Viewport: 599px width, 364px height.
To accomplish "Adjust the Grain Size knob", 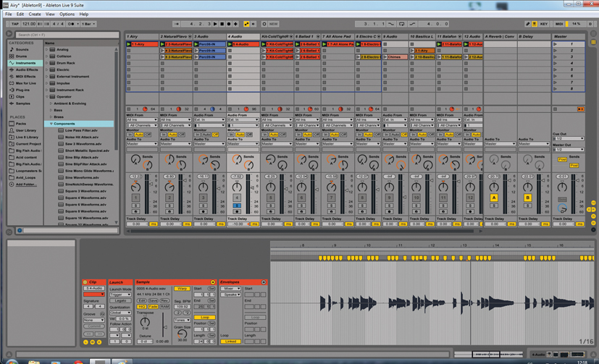I will coord(183,334).
